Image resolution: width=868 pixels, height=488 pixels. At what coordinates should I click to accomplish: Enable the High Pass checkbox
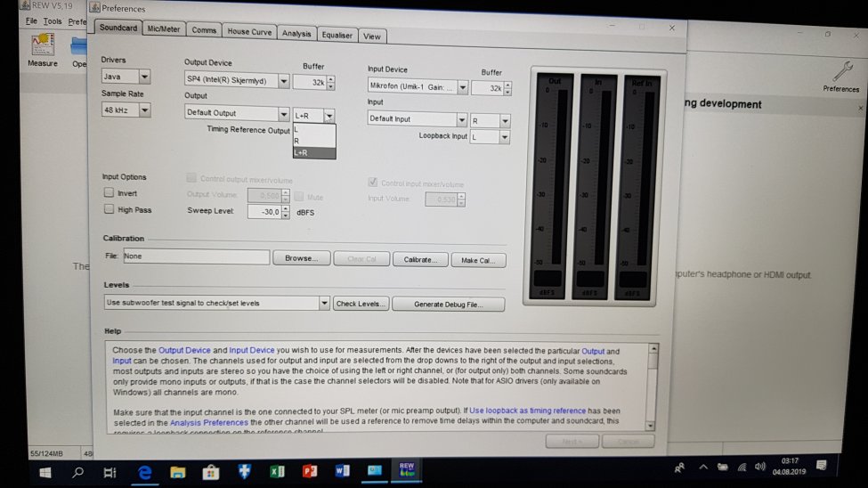tap(109, 209)
